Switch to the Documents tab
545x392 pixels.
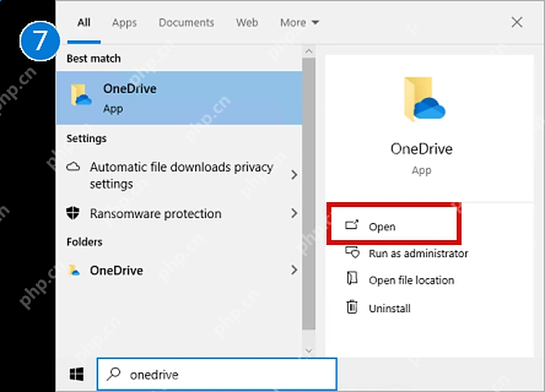pyautogui.click(x=186, y=23)
